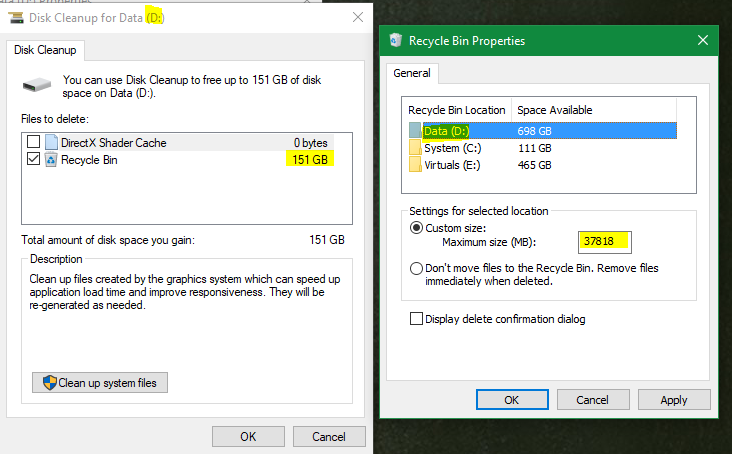Click the Recycle Bin icon in files list

coord(51,160)
